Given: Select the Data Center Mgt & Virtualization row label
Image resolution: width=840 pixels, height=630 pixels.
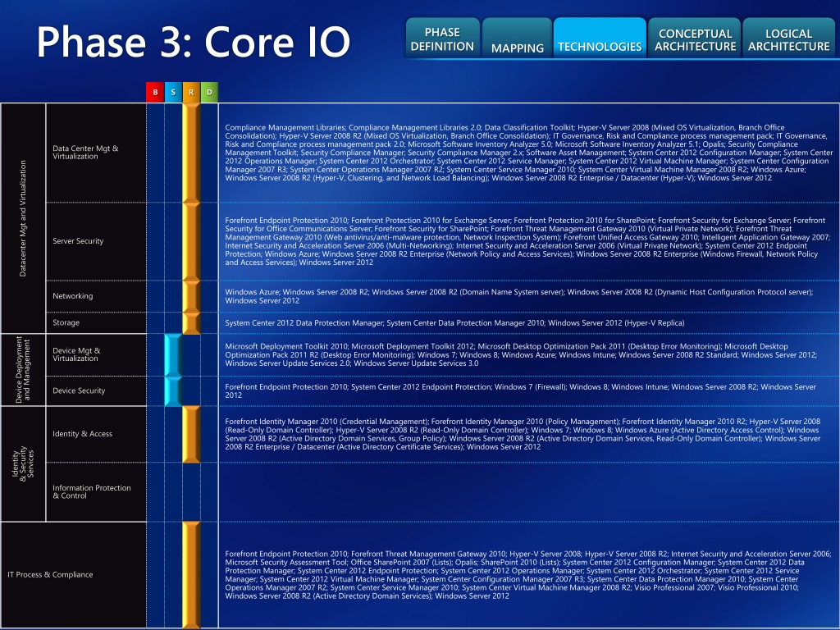Looking at the screenshot, I should coord(85,152).
